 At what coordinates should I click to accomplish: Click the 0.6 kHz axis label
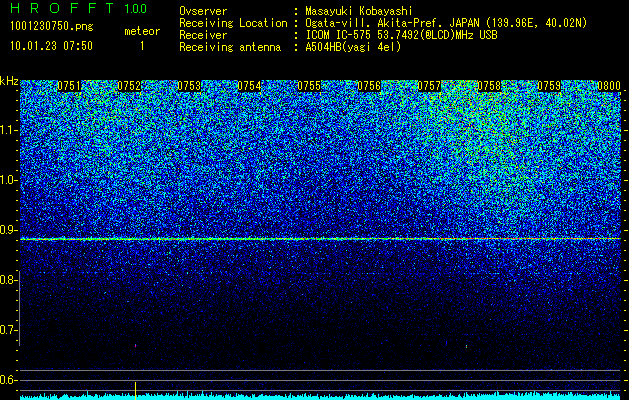(x=8, y=380)
